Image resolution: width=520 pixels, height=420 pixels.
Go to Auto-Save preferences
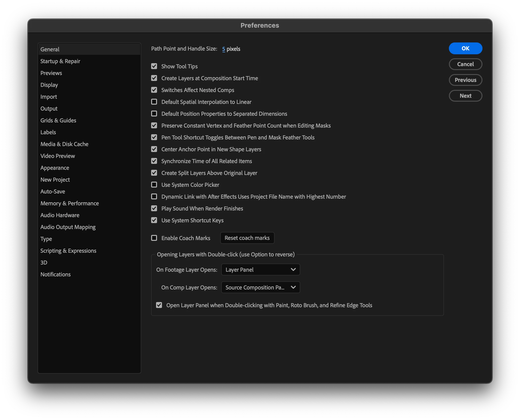click(x=53, y=191)
